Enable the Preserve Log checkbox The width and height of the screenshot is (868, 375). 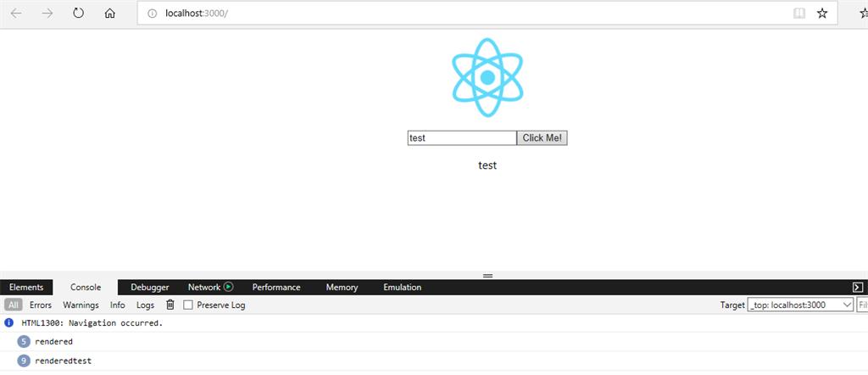click(188, 305)
